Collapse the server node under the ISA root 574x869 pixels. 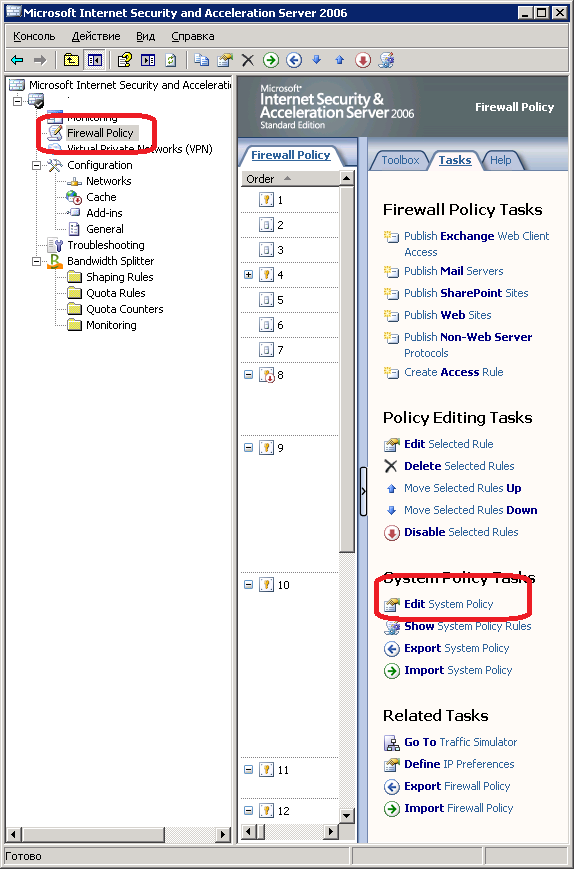[18, 101]
